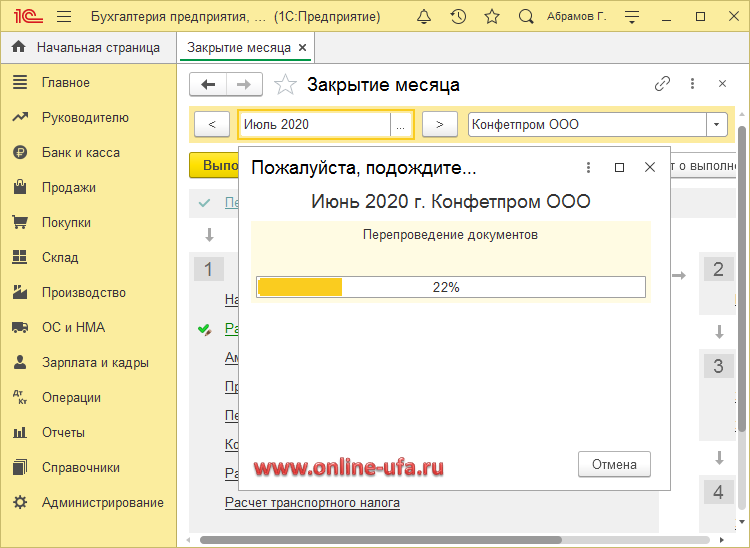Image resolution: width=750 pixels, height=548 pixels.
Task: Click the Зарплата person icon
Action: point(20,362)
